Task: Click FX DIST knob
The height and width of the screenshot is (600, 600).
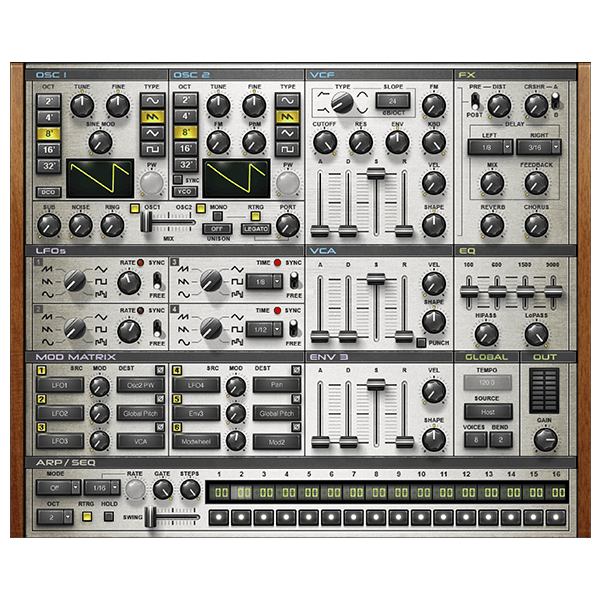Action: (x=499, y=106)
